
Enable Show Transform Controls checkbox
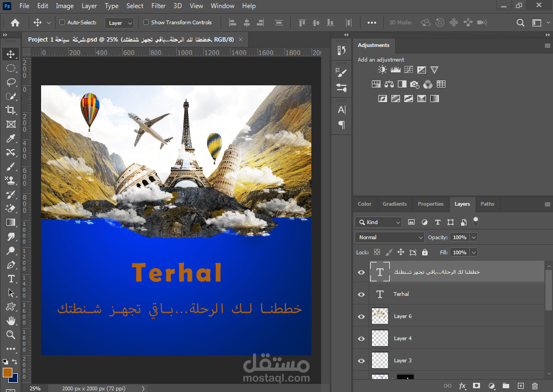click(x=145, y=22)
